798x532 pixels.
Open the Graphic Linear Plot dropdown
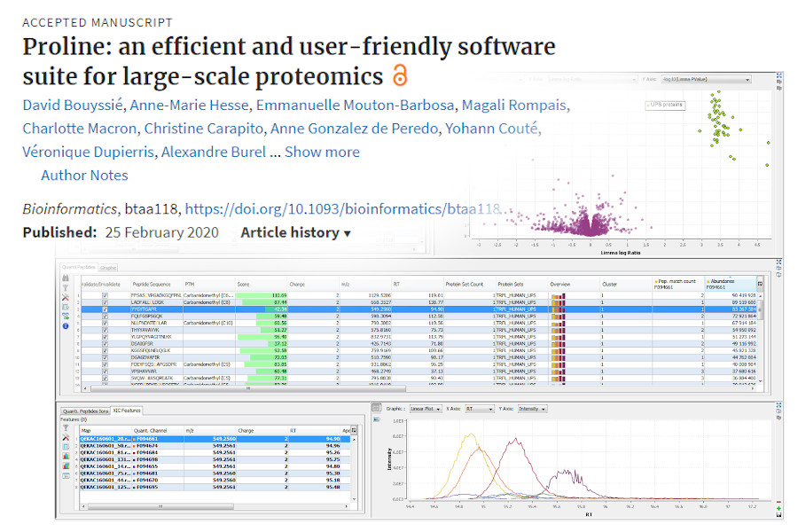[426, 409]
